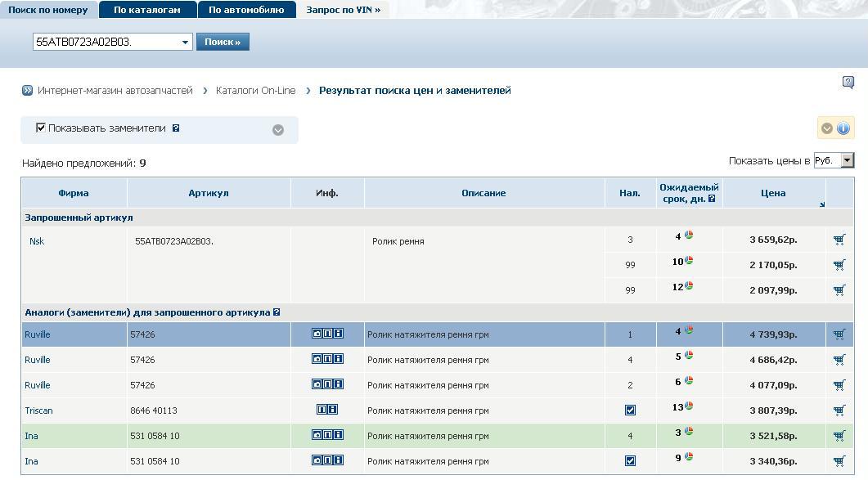This screenshot has width=868, height=480.
Task: Add Triscan 8646 40113 to cart
Action: [x=839, y=410]
